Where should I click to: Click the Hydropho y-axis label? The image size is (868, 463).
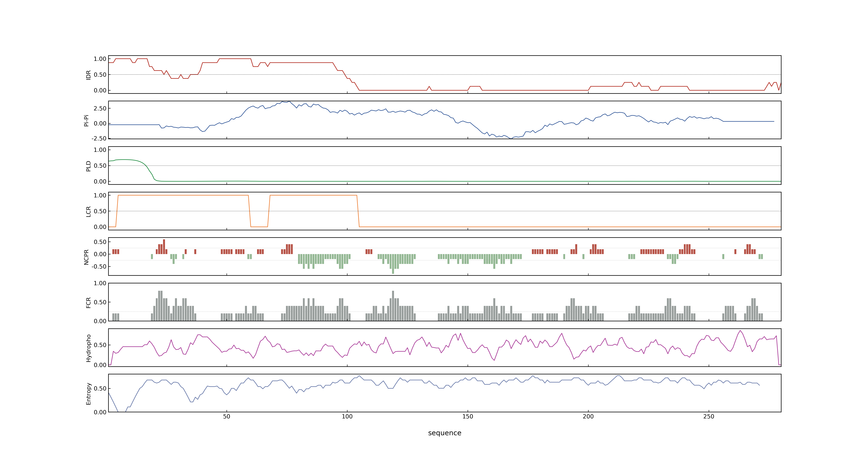coord(88,348)
